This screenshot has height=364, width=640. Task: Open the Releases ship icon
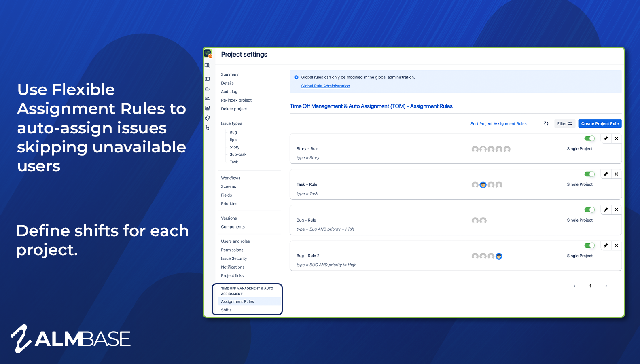[x=208, y=89]
